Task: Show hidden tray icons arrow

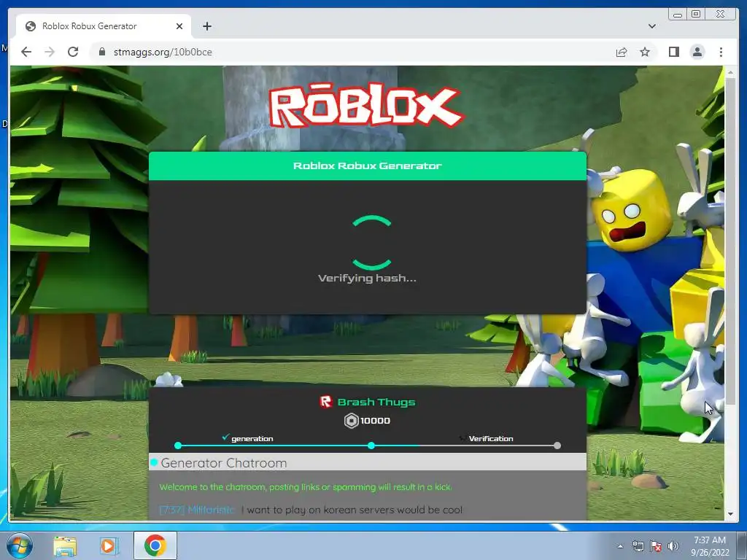Action: tap(620, 546)
